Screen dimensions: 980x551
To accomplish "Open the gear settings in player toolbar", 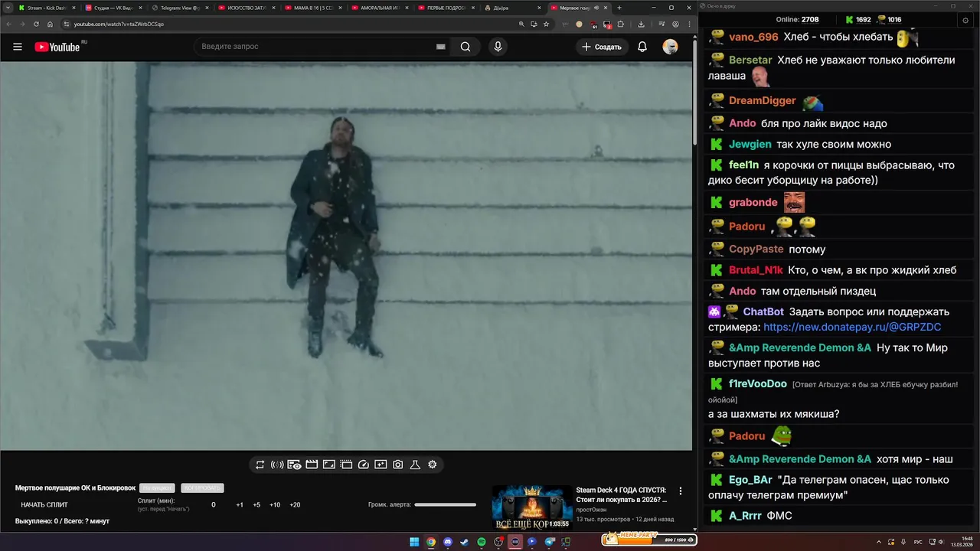I will click(x=433, y=465).
